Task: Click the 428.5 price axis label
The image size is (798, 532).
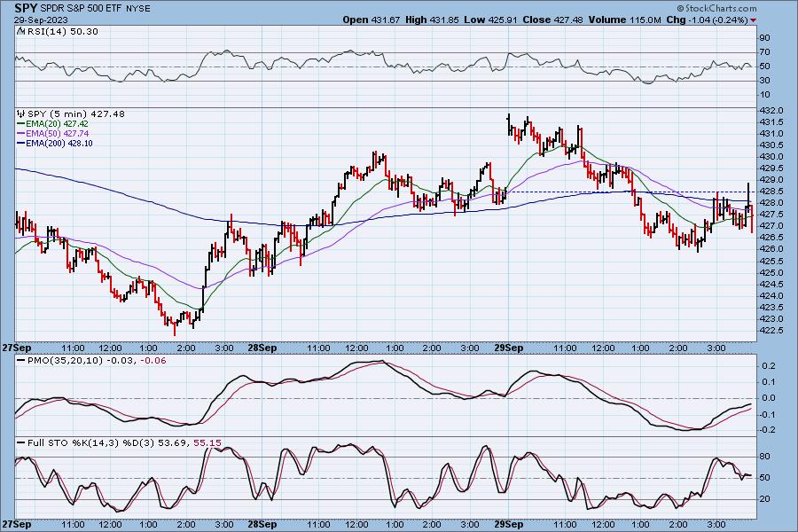Action: click(770, 192)
